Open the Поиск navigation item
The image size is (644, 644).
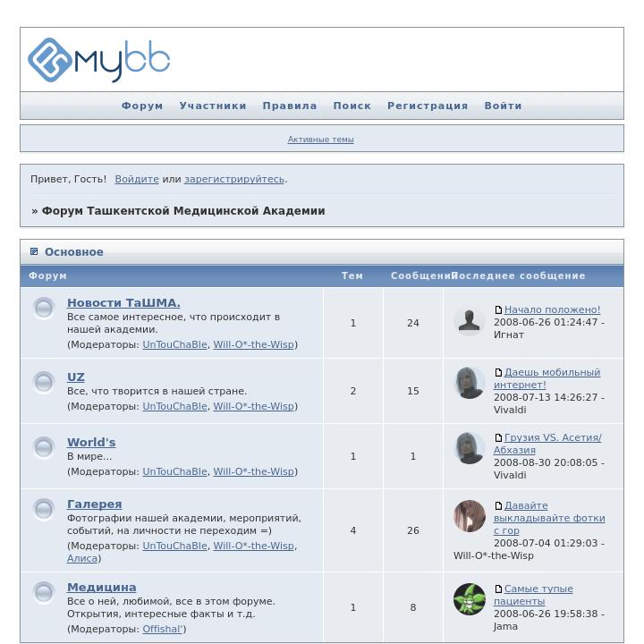(352, 106)
